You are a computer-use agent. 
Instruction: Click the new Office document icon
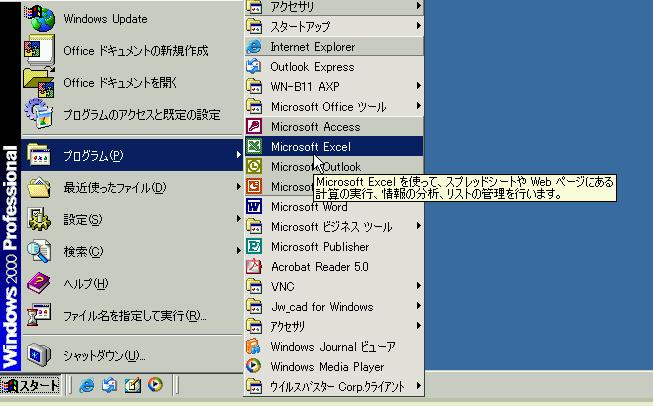40,51
